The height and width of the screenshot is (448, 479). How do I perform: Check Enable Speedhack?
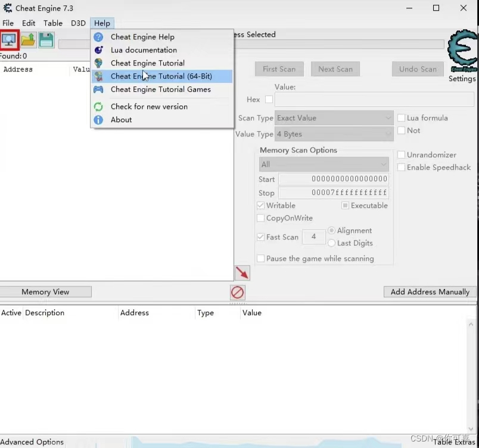(401, 167)
